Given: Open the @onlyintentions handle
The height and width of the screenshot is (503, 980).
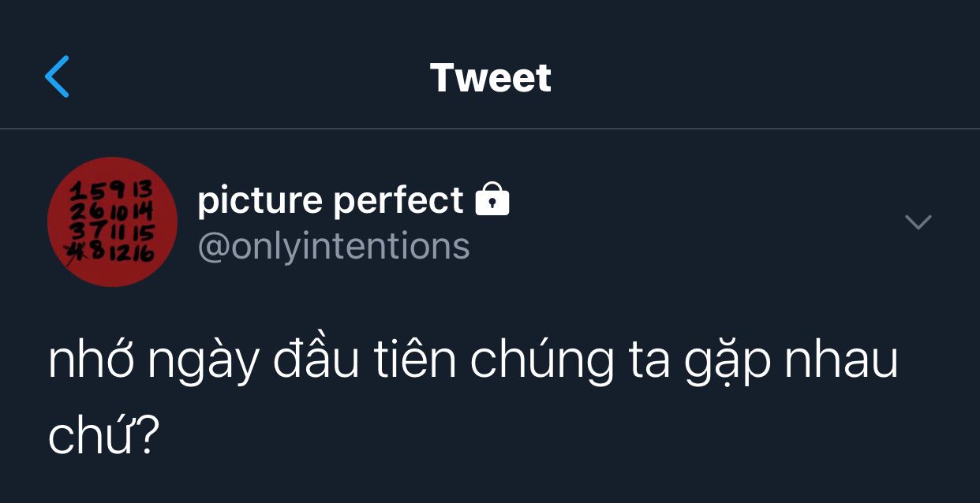Looking at the screenshot, I should pos(334,247).
